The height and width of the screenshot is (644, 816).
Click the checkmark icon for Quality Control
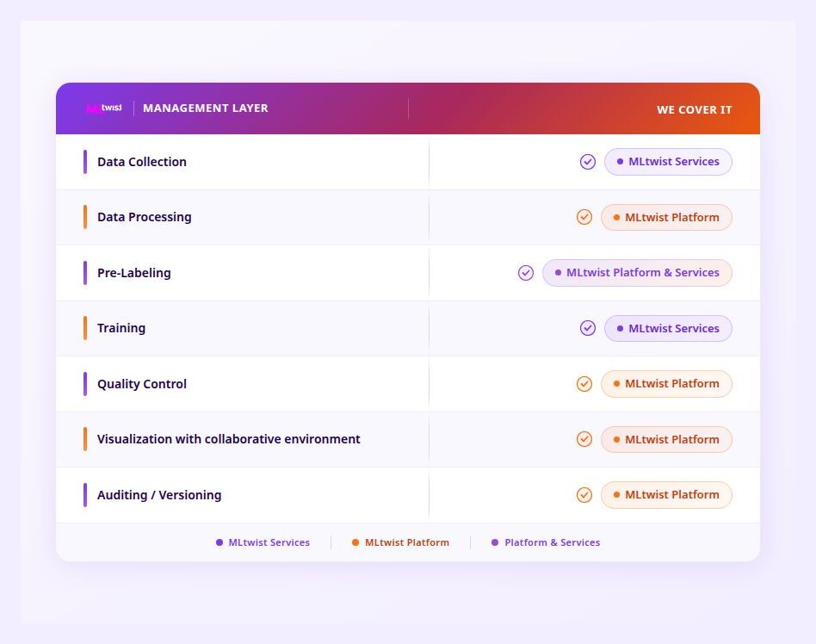[x=584, y=384]
